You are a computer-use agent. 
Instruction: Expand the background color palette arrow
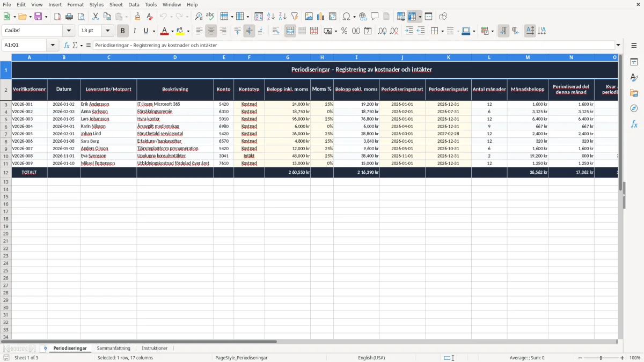coord(188,31)
